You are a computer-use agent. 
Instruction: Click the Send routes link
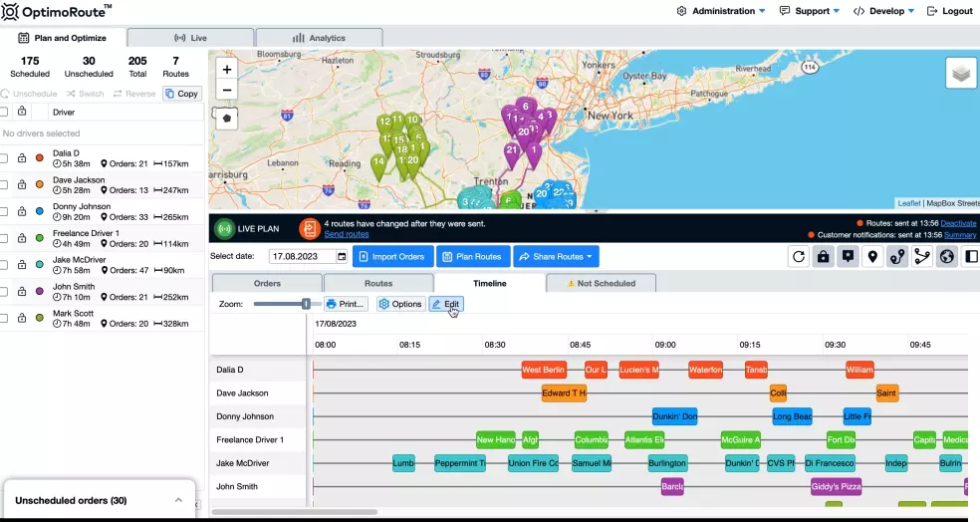[346, 234]
